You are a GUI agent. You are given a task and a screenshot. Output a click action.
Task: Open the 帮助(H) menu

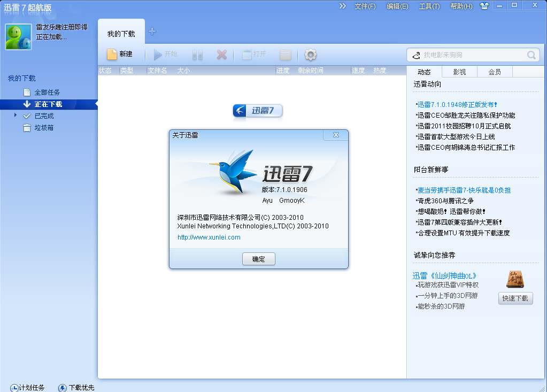[461, 6]
